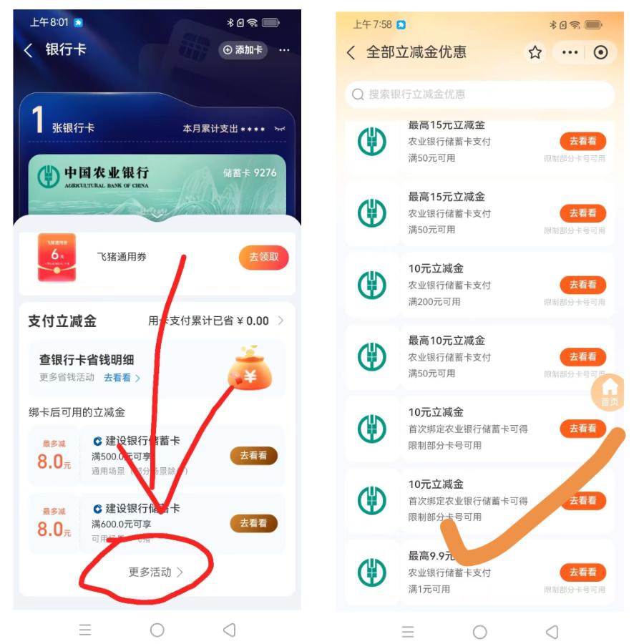Focus the 搜索银行立减金优惠 search field
The height and width of the screenshot is (644, 644).
click(x=479, y=94)
